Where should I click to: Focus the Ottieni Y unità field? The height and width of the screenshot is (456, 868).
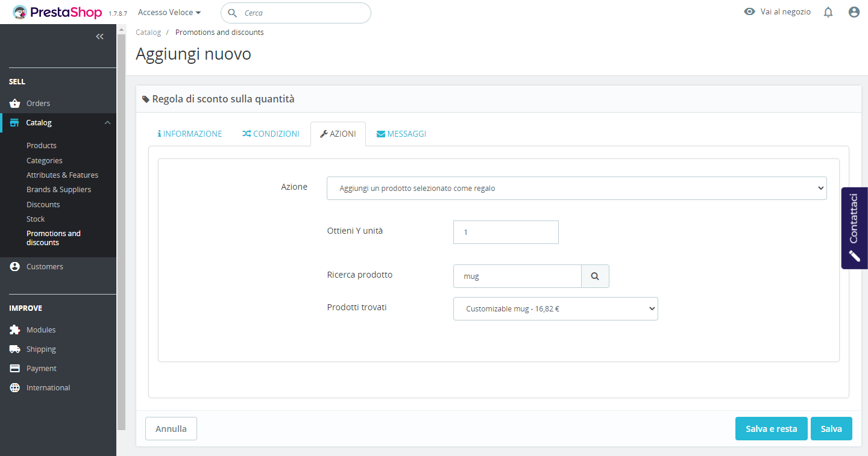[x=506, y=233]
